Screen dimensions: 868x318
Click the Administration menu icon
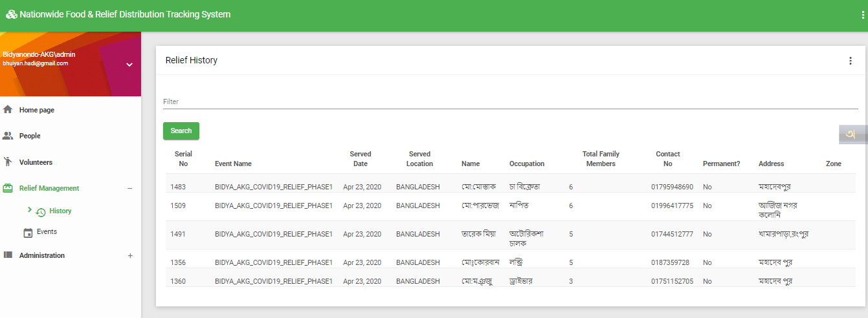pos(8,255)
